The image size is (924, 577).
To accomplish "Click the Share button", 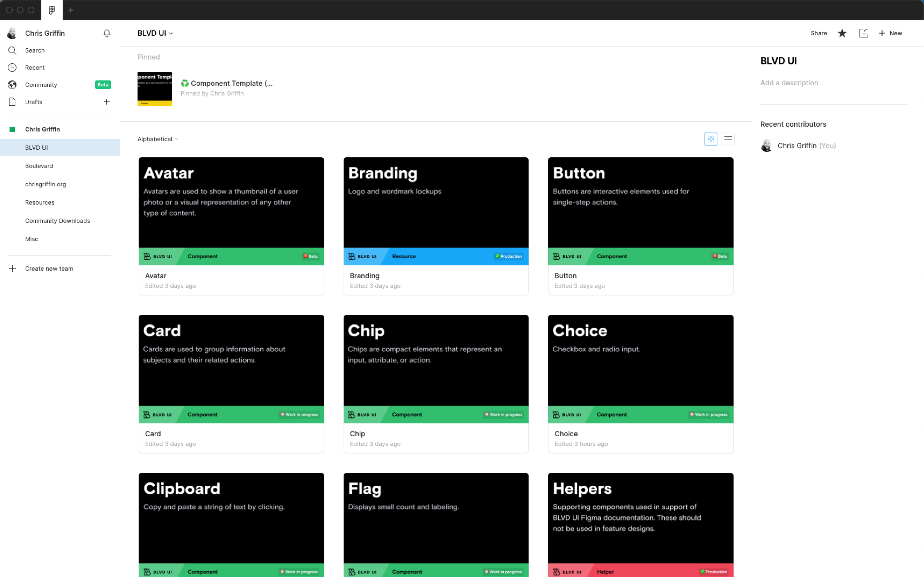I will pos(818,33).
